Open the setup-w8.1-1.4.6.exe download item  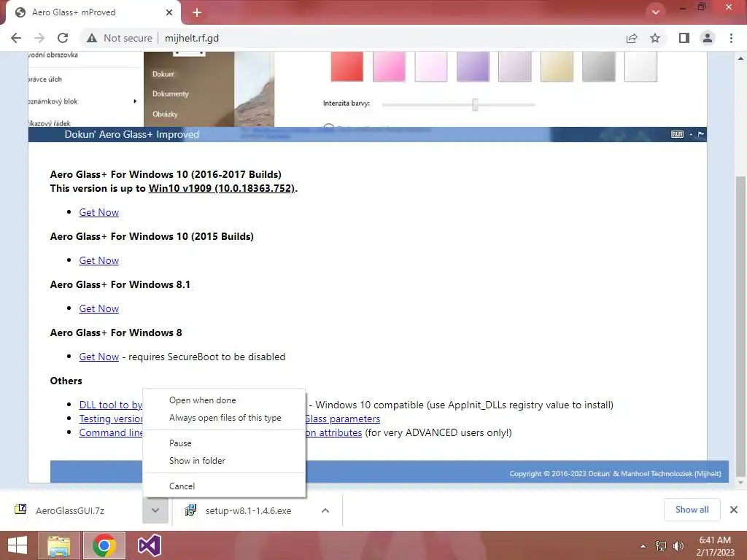point(244,510)
